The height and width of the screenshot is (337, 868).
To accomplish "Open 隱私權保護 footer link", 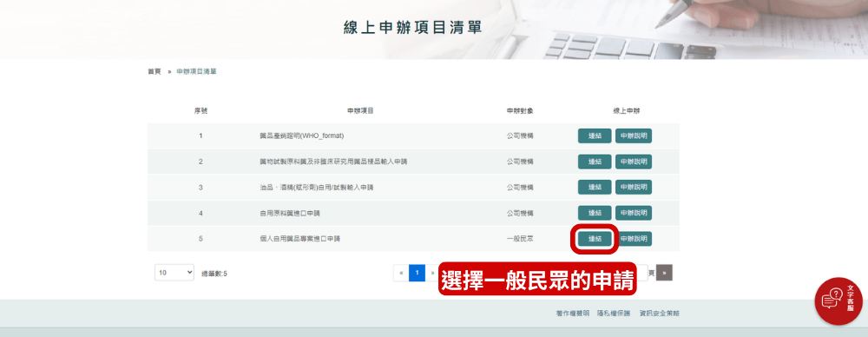I will click(x=614, y=314).
